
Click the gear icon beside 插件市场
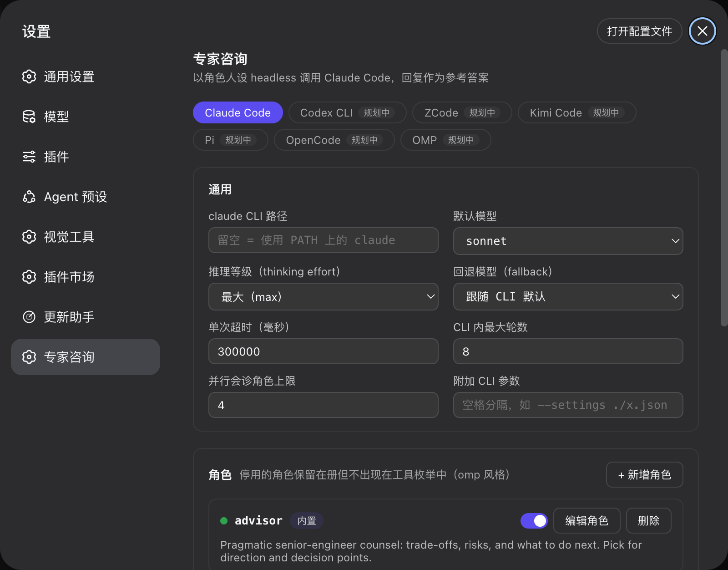pos(29,277)
